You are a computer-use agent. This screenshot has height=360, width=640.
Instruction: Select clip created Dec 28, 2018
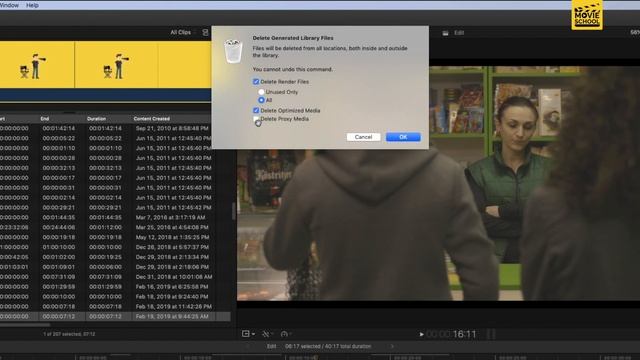(115, 247)
